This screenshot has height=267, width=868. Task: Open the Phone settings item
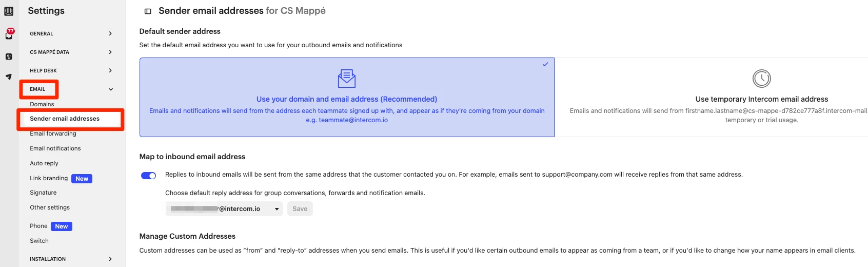[38, 226]
